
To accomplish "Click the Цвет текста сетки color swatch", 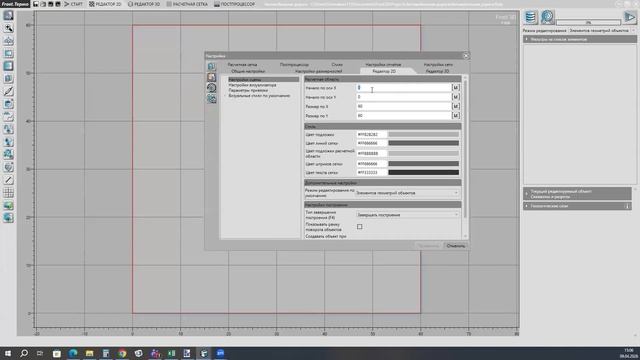I will [x=423, y=172].
